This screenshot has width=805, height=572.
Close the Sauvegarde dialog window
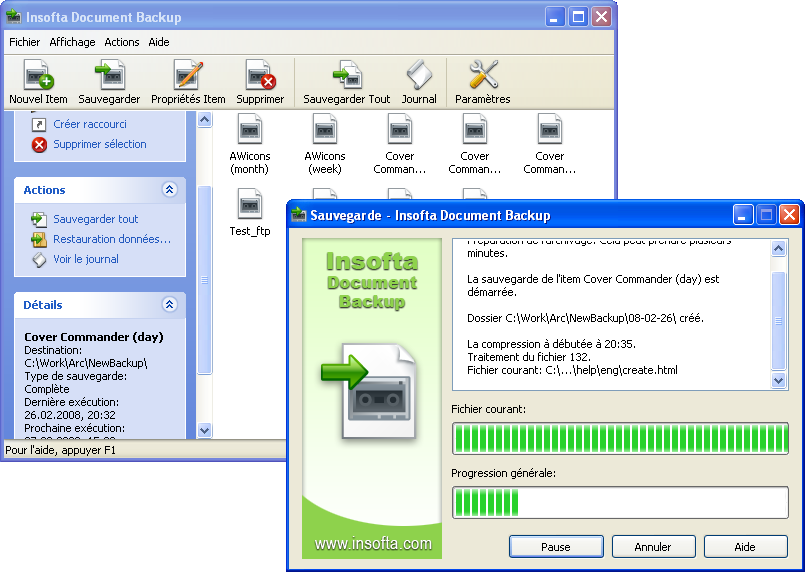click(790, 215)
